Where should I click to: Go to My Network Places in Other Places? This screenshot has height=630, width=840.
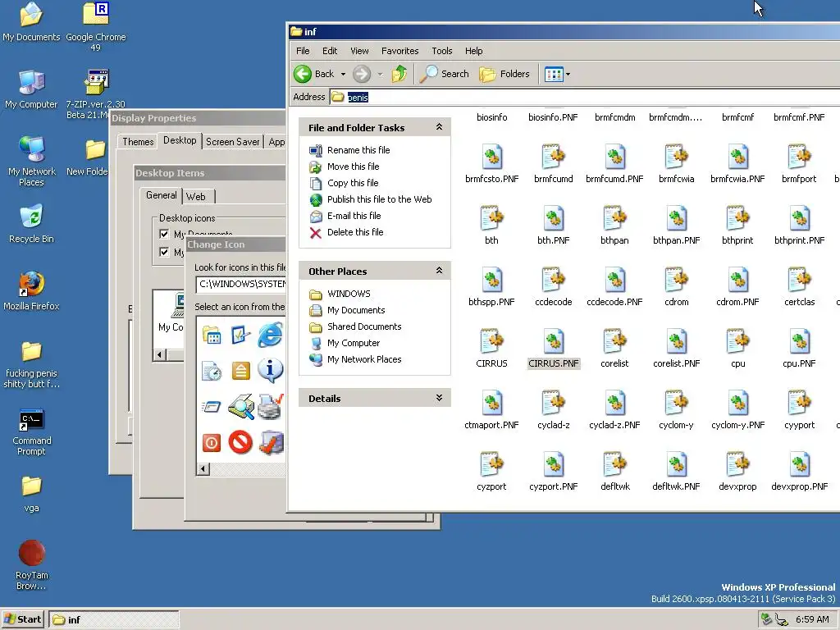[364, 359]
